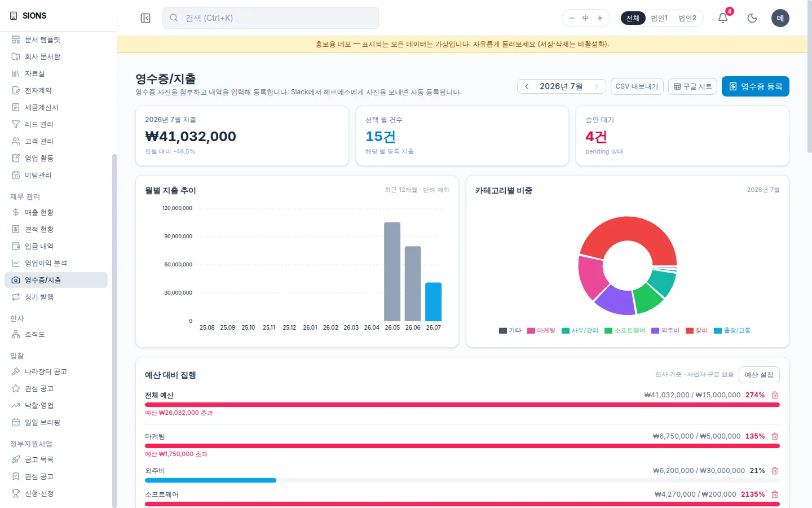Open the notifications bell
Screen dimensions: 812x508
pyautogui.click(x=723, y=18)
